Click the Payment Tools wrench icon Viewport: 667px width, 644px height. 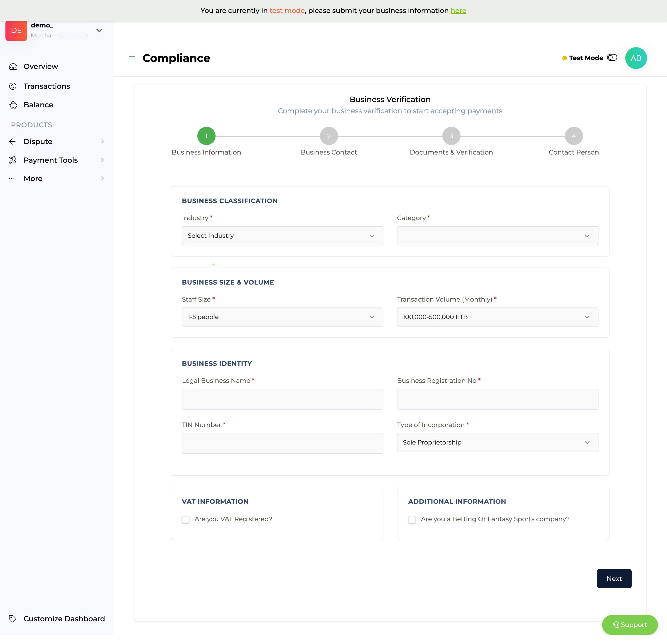(x=13, y=160)
